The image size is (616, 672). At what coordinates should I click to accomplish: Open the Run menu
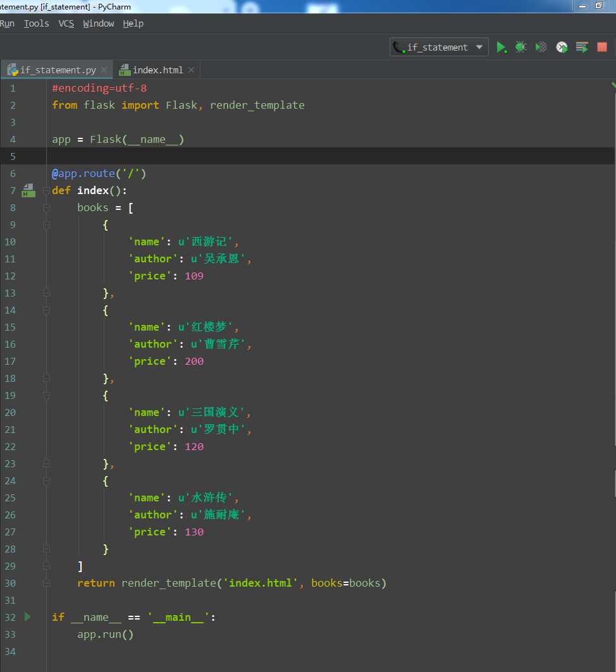click(7, 23)
